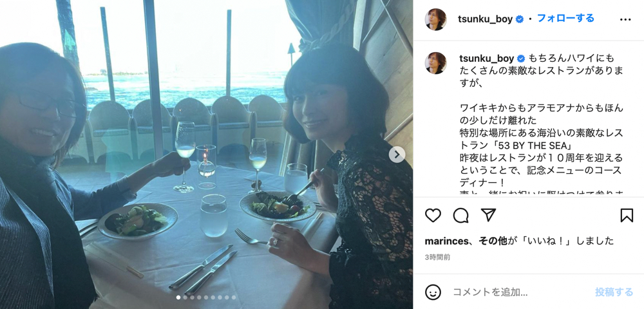Share post with the paper plane icon
This screenshot has width=644, height=309.
488,215
